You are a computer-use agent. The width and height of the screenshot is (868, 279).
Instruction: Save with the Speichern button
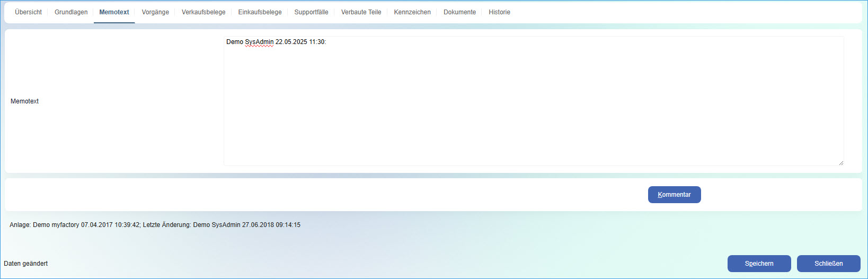click(759, 264)
